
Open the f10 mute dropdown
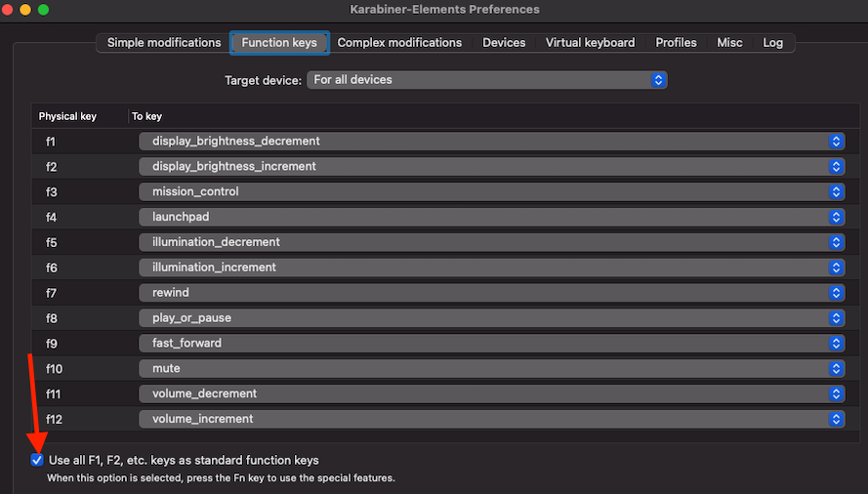point(491,368)
